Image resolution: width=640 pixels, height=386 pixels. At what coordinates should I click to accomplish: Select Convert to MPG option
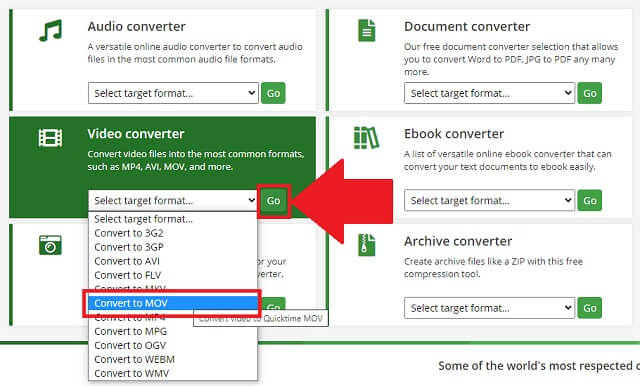tap(173, 331)
